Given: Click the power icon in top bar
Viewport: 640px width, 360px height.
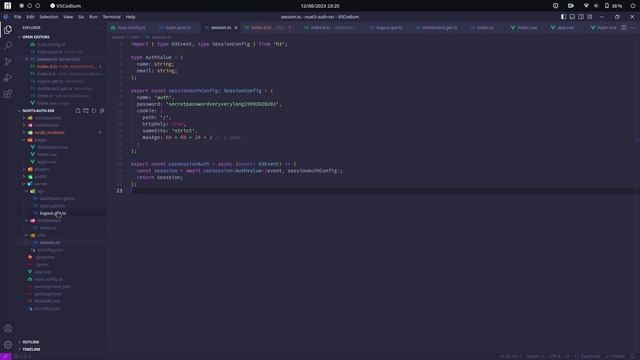Looking at the screenshot, I should click(x=632, y=6).
